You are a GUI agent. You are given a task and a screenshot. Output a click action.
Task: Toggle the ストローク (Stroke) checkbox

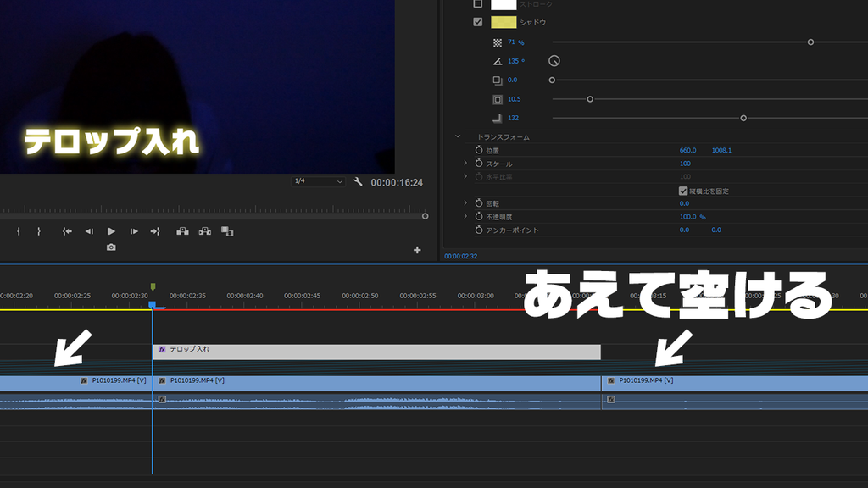point(478,4)
